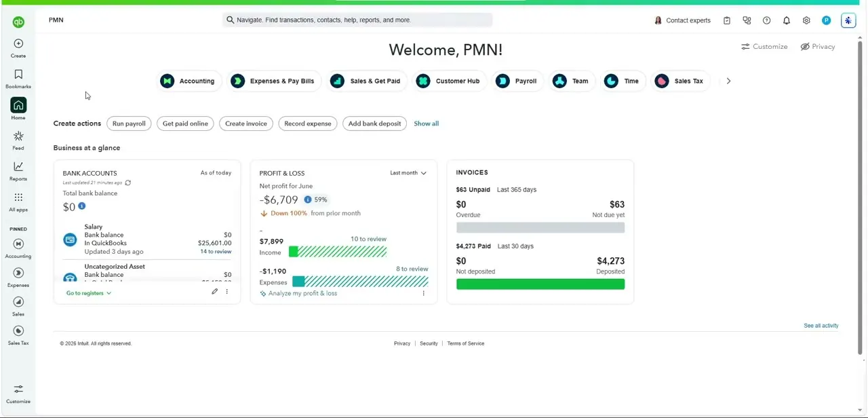Click Analyze my profit & loss
This screenshot has height=418, width=868.
coord(298,294)
